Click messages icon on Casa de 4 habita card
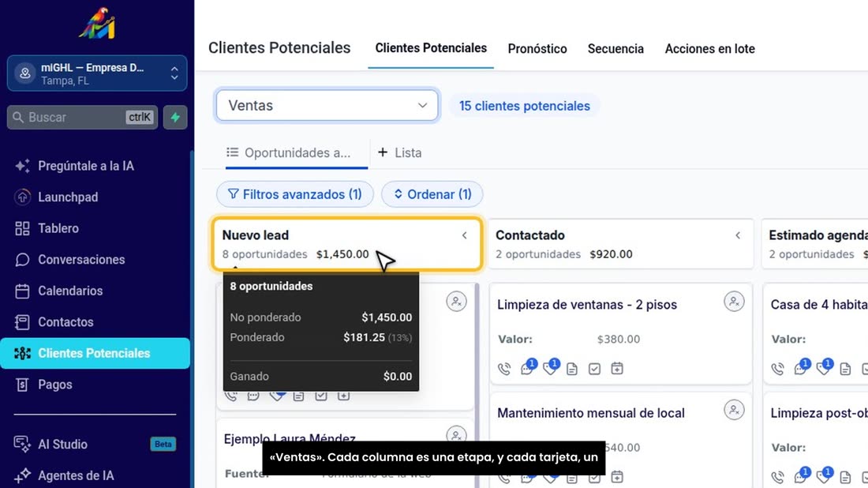 801,367
